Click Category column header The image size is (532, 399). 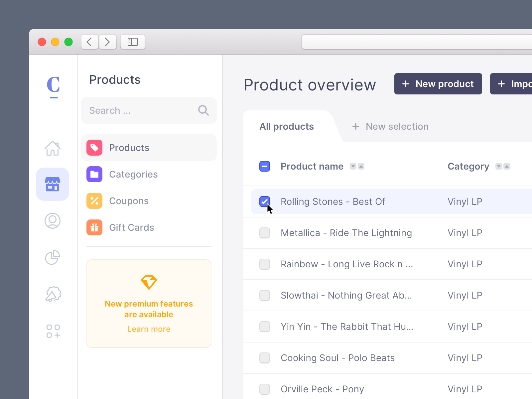point(468,166)
